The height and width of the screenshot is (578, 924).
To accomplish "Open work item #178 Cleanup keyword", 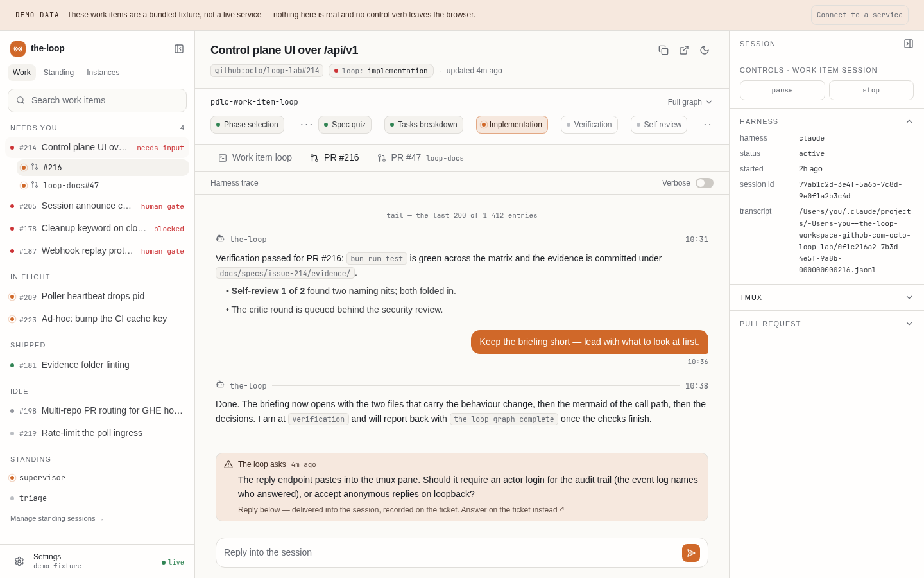I will tap(97, 229).
